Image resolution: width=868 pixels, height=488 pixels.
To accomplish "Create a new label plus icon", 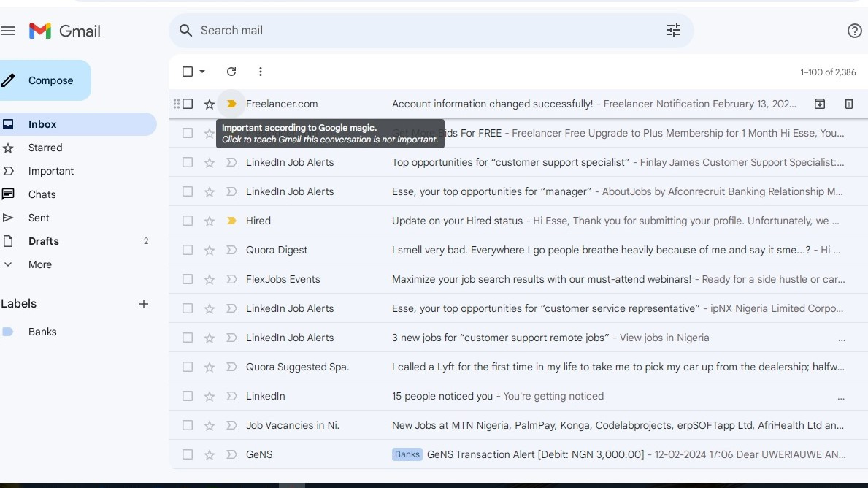I will 143,304.
